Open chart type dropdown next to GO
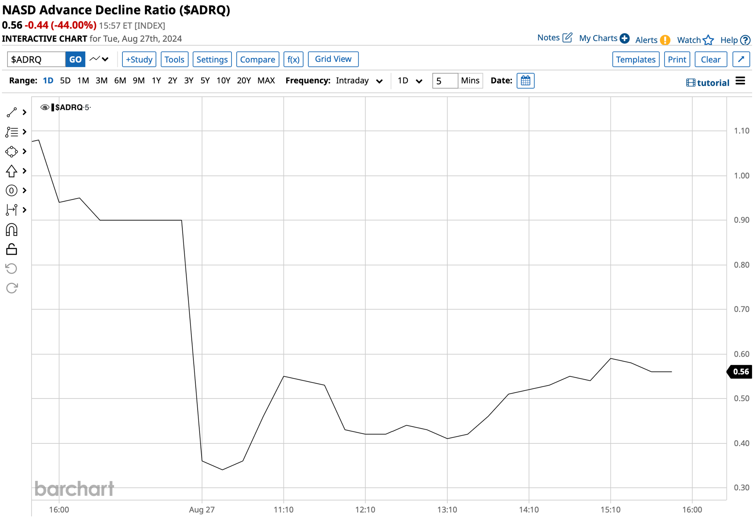This screenshot has width=756, height=532. pyautogui.click(x=99, y=59)
